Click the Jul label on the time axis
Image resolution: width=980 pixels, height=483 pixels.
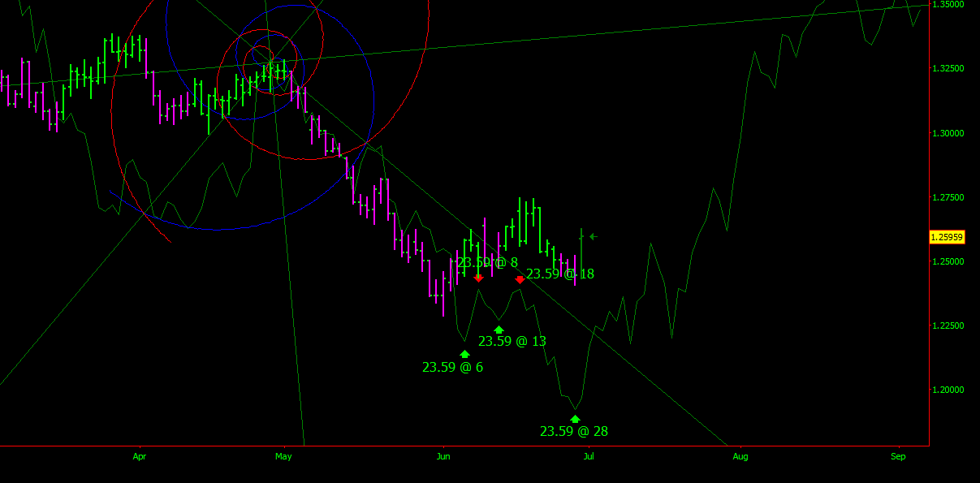[x=589, y=457]
